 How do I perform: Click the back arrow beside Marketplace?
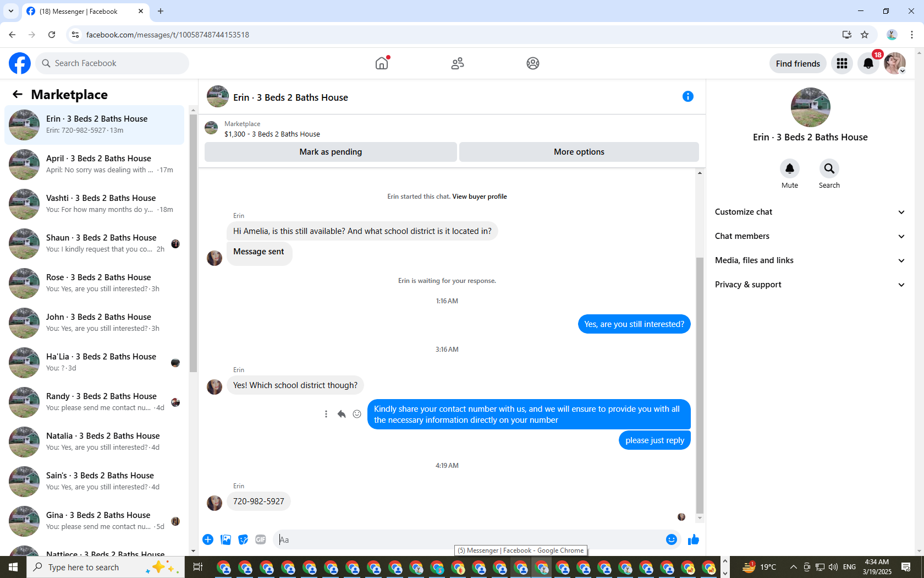[18, 94]
